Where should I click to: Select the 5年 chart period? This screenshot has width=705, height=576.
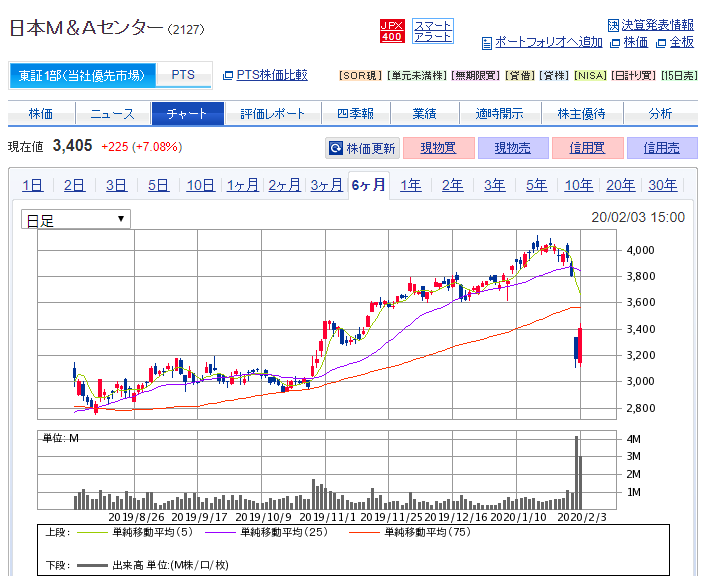point(536,185)
